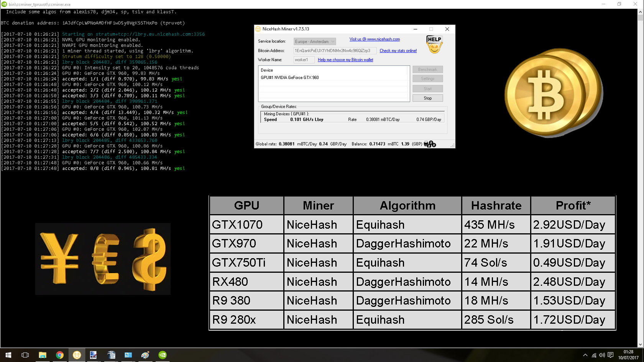Switch to NiceHash Miner taskbar icon

click(77, 355)
